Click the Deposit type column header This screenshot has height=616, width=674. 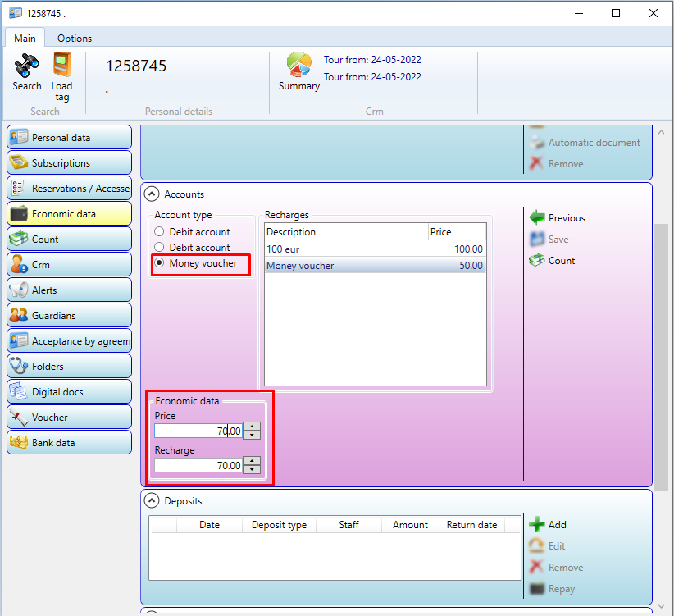point(279,525)
